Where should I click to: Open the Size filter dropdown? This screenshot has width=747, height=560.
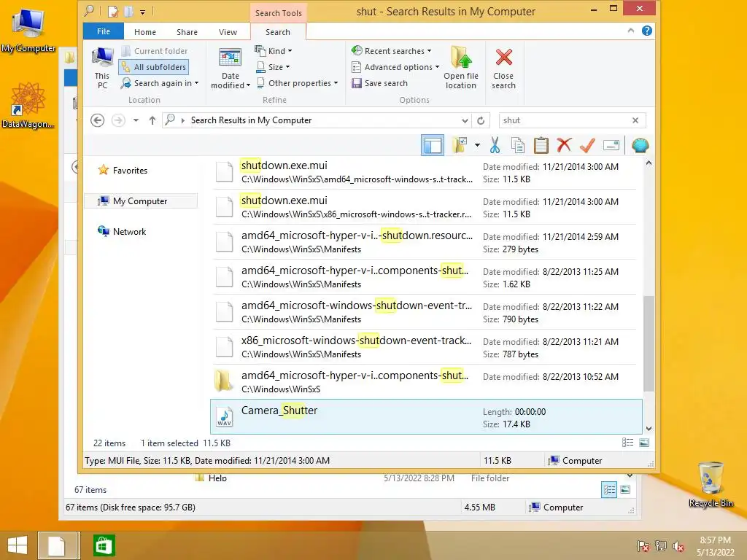[x=274, y=67]
